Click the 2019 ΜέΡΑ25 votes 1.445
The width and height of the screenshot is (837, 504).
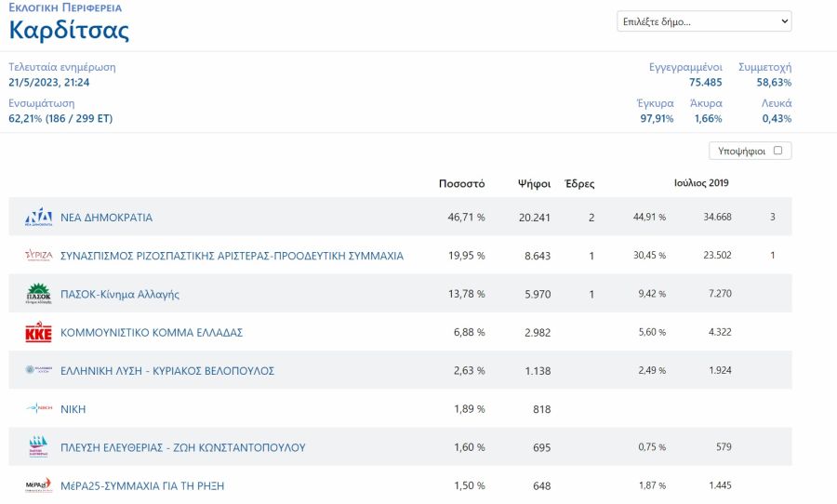720,485
